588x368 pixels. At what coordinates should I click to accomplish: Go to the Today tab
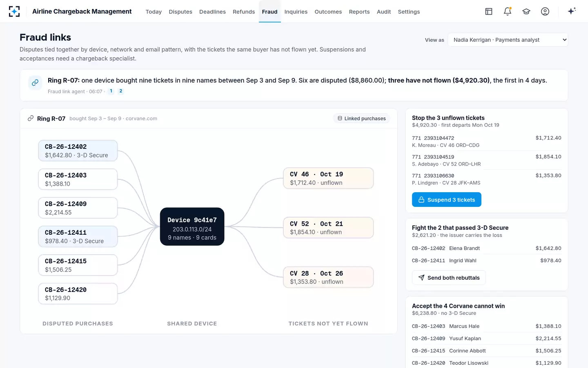click(154, 11)
